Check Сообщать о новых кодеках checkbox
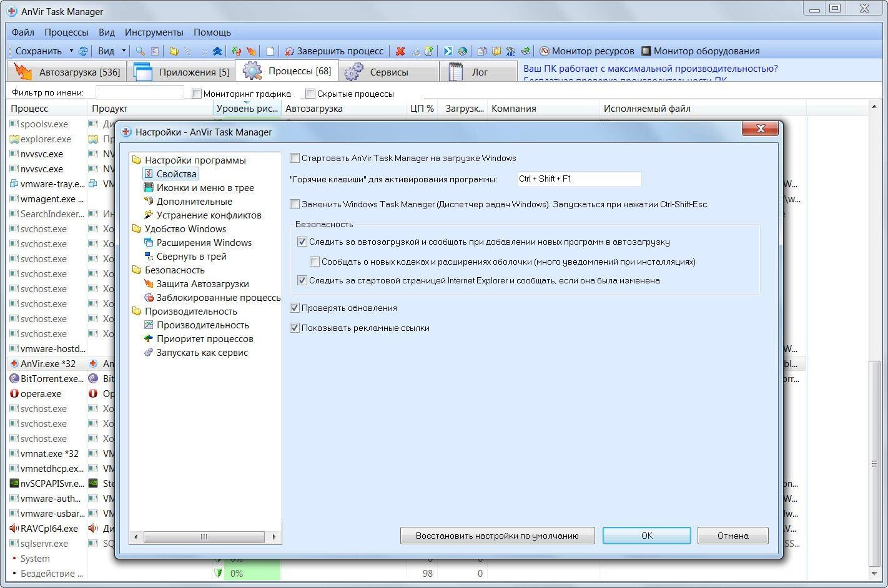The image size is (888, 588). [315, 262]
